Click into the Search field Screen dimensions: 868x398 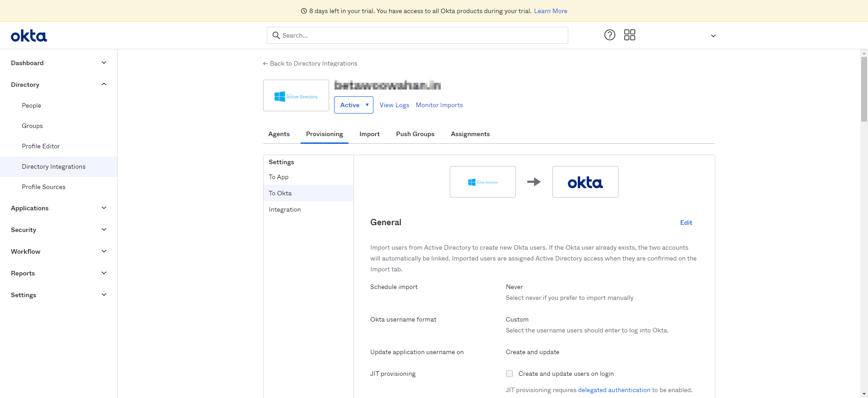pyautogui.click(x=417, y=35)
